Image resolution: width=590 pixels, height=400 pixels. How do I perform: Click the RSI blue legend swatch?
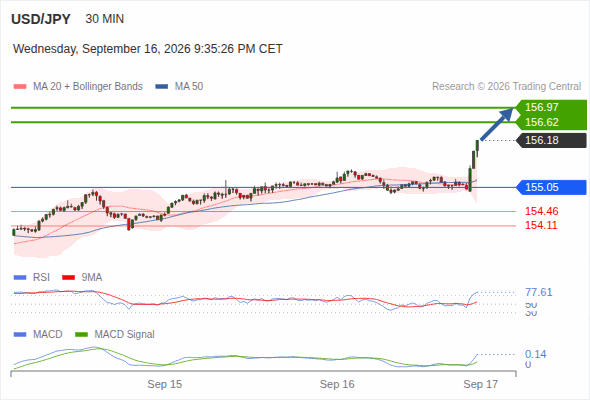click(x=20, y=278)
